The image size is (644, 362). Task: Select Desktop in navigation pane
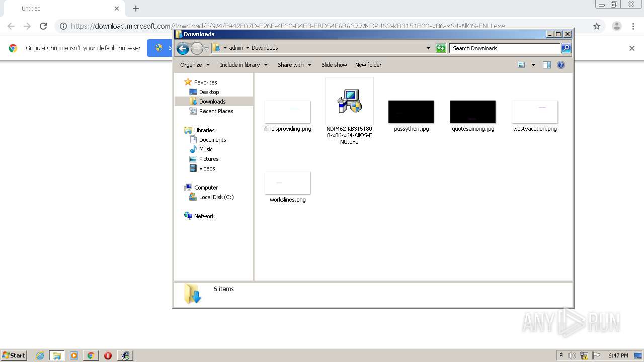[x=209, y=92]
